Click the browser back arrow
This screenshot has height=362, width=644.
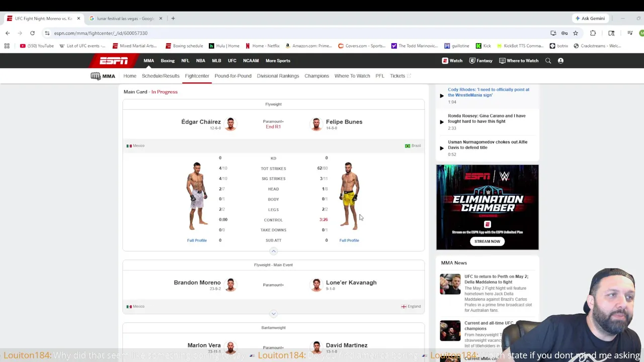[x=8, y=33]
